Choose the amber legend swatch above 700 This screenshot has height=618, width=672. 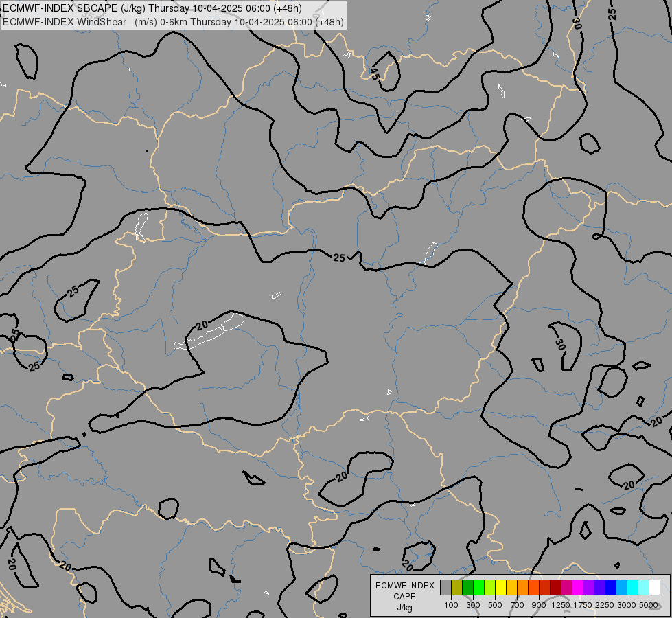pyautogui.click(x=512, y=587)
